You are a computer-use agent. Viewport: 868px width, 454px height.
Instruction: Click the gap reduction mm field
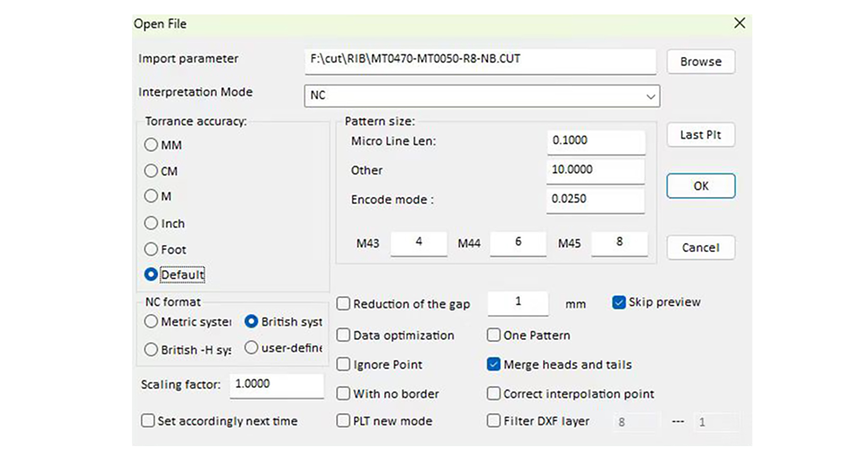click(518, 303)
